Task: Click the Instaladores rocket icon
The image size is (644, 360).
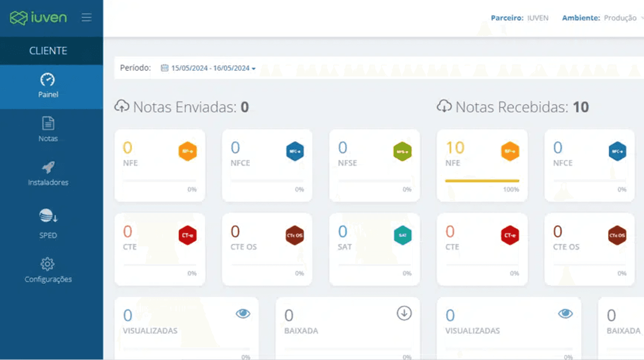Action: [48, 167]
